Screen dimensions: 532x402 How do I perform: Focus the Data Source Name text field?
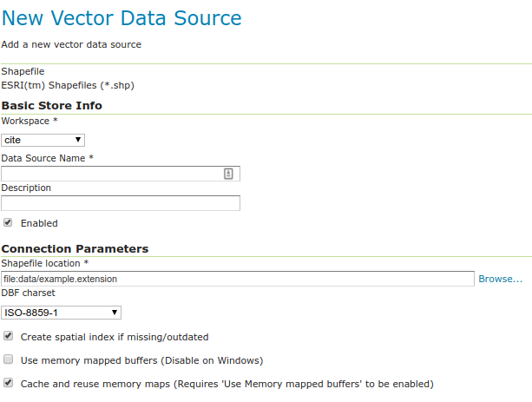click(x=111, y=174)
